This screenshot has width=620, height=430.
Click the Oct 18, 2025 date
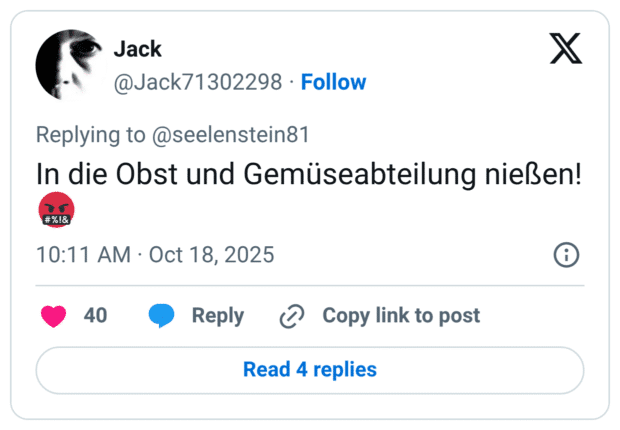(x=211, y=255)
